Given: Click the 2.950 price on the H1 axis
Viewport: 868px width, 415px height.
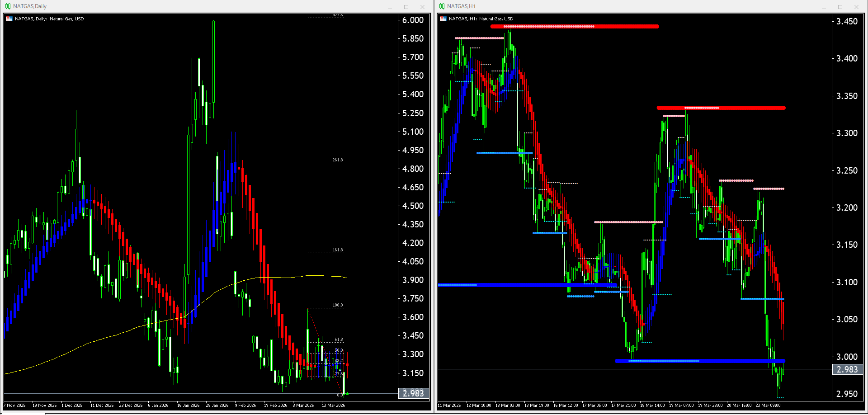Looking at the screenshot, I should click(847, 394).
